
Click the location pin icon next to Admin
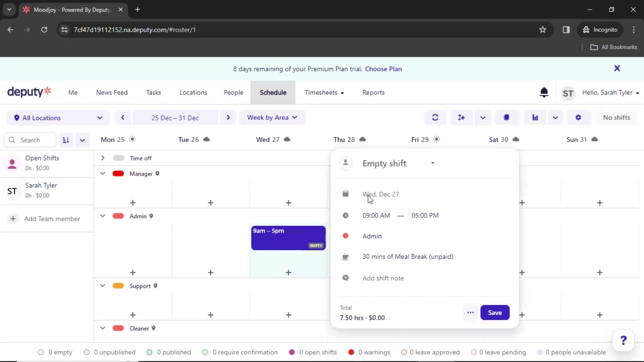(152, 216)
